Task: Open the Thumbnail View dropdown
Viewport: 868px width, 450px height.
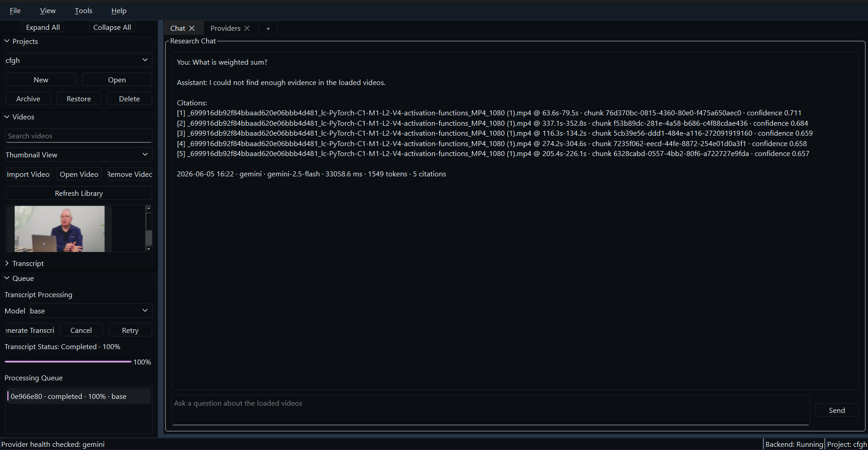Action: click(x=78, y=155)
